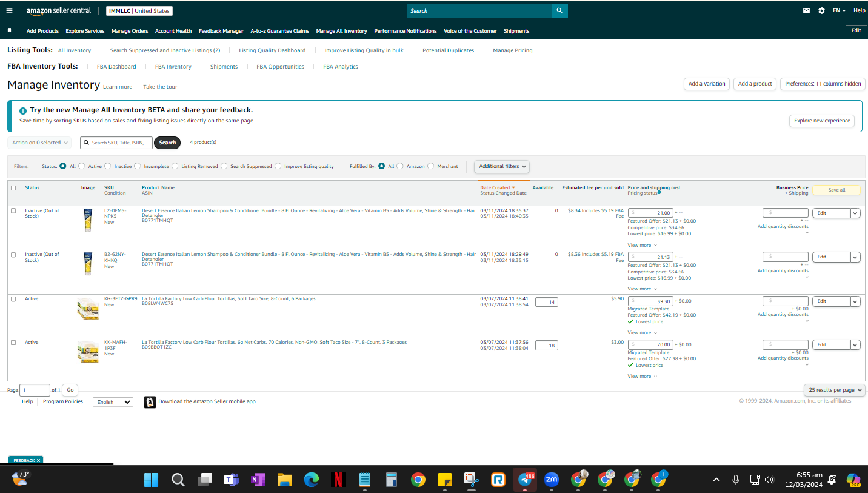This screenshot has height=493, width=868.
Task: Click the bookmark flag icon in the navigation bar
Action: 9,30
